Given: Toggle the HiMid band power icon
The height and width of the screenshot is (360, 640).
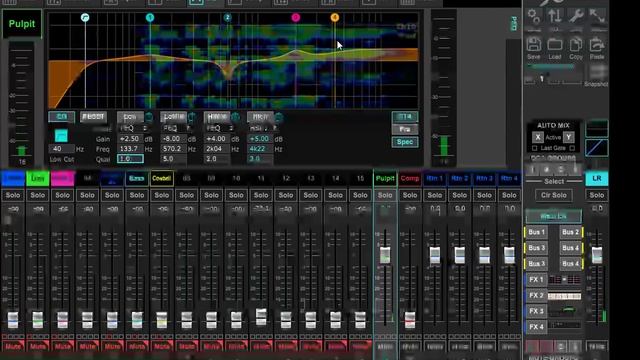Looking at the screenshot, I should tap(236, 117).
